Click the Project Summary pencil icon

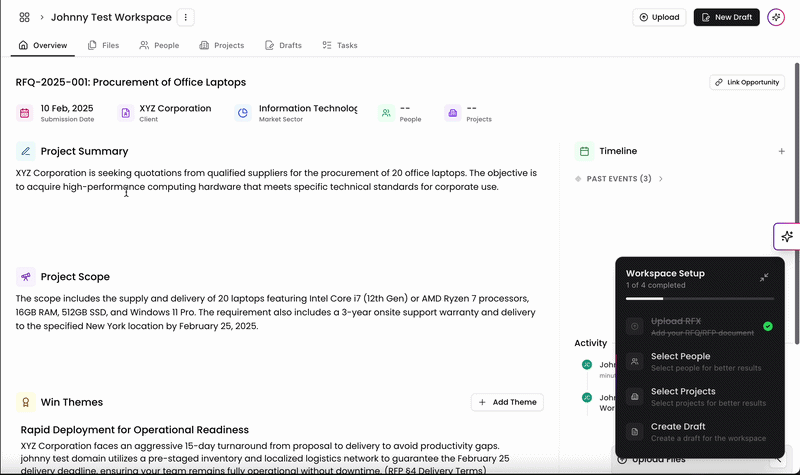click(x=26, y=152)
